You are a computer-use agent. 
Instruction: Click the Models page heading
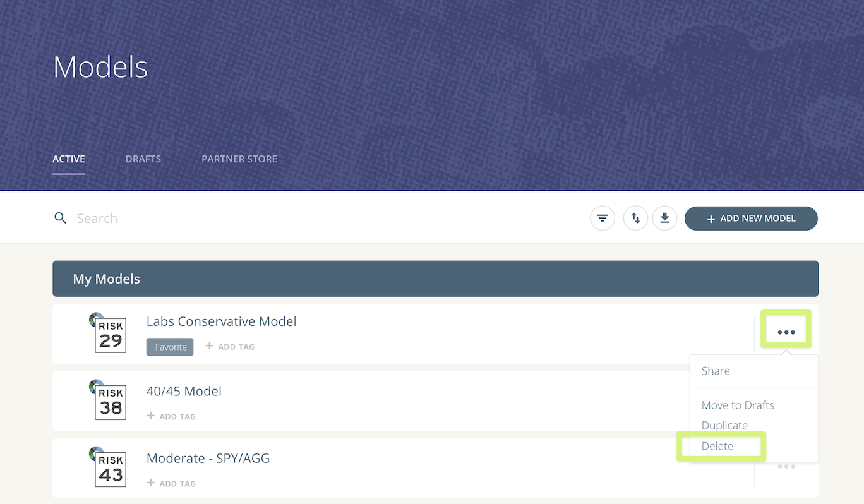pos(100,67)
